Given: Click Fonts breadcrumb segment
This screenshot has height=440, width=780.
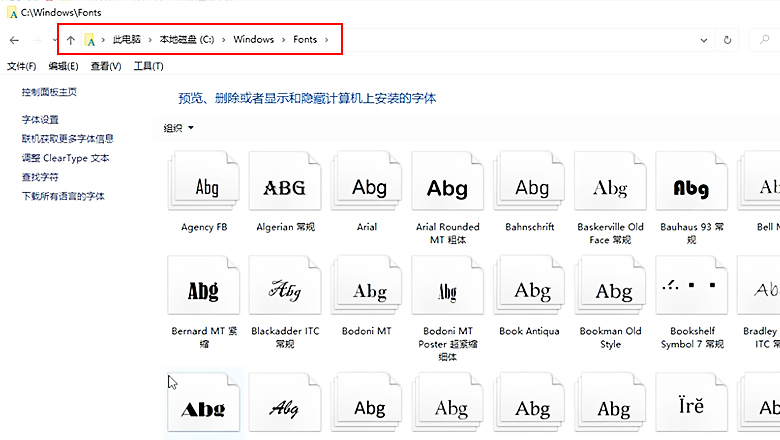Looking at the screenshot, I should (x=305, y=40).
